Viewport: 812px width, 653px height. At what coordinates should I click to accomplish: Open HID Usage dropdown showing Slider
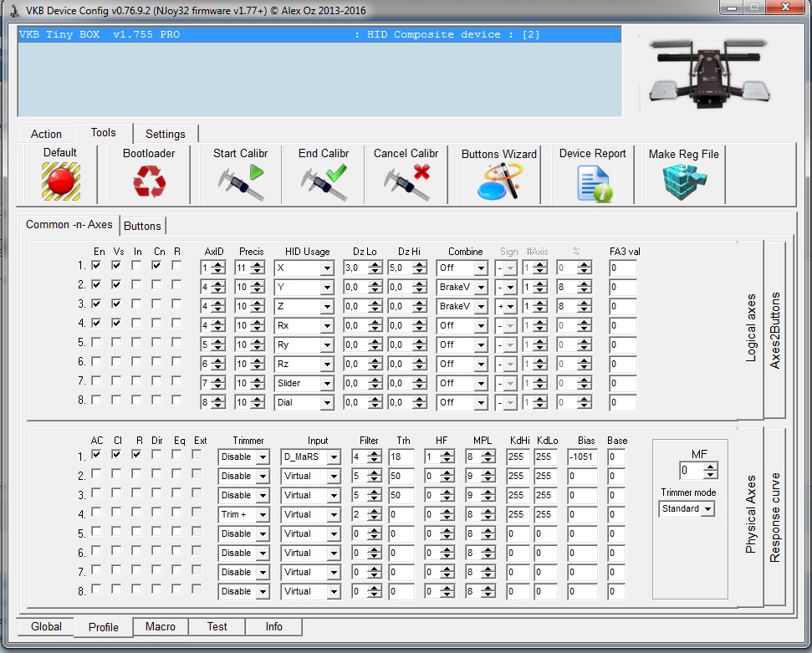tap(326, 383)
